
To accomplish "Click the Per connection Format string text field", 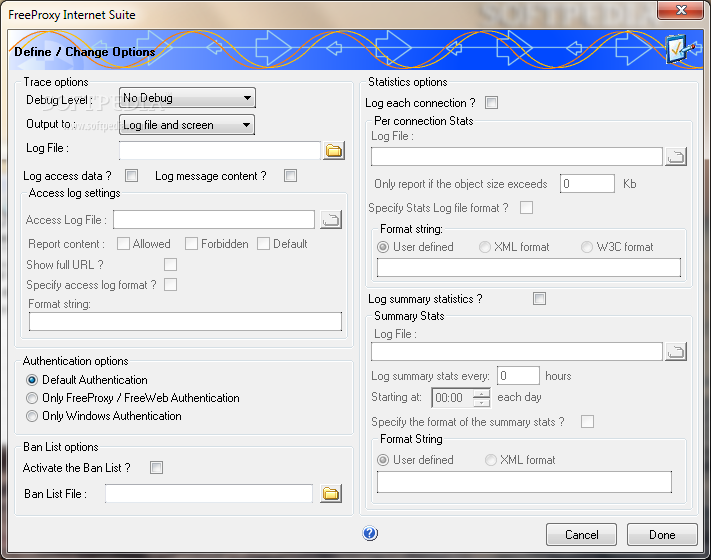I will [x=529, y=268].
